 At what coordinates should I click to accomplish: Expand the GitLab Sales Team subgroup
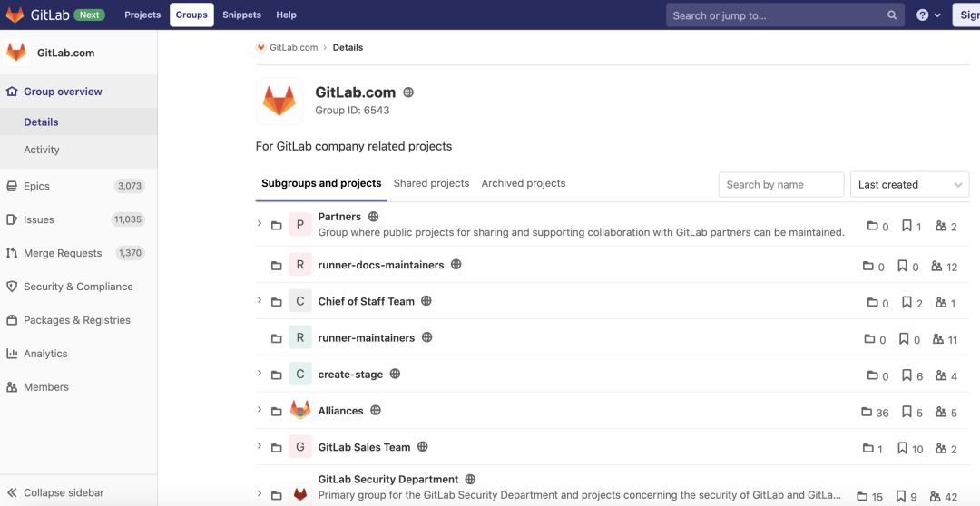point(260,446)
